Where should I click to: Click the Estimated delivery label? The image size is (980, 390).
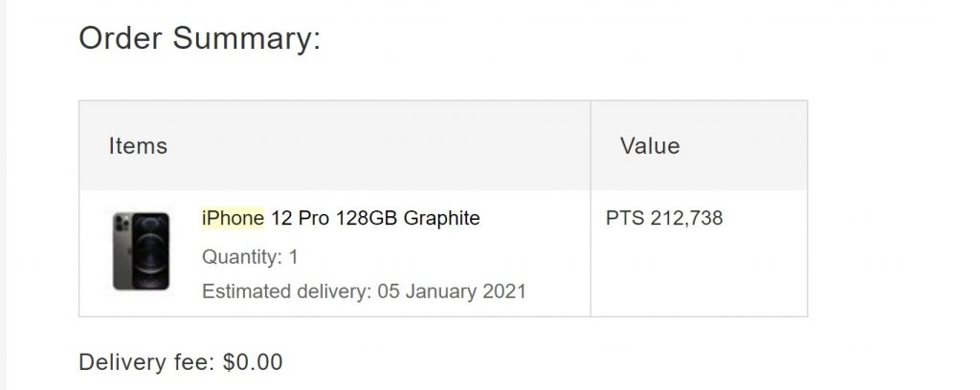point(287,292)
